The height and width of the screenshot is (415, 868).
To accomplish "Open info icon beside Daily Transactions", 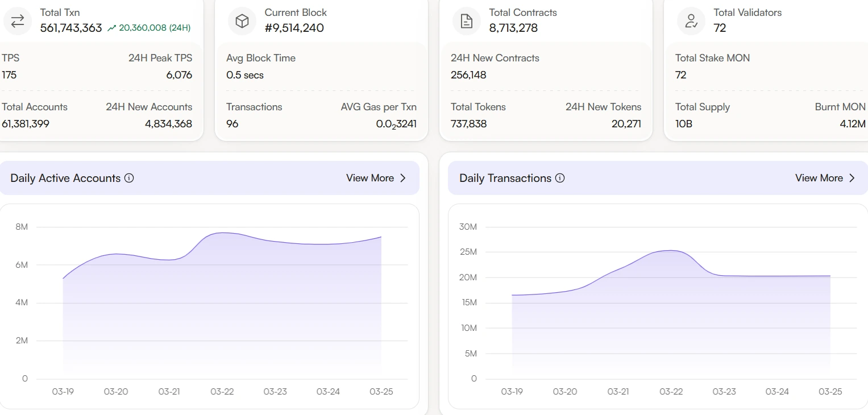I will coord(560,178).
